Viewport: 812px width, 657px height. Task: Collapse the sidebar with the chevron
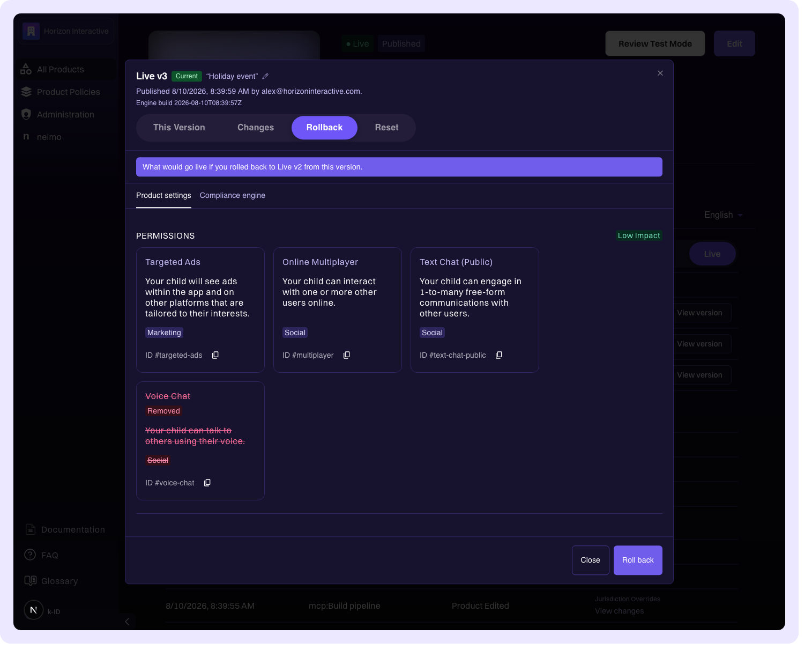(127, 622)
